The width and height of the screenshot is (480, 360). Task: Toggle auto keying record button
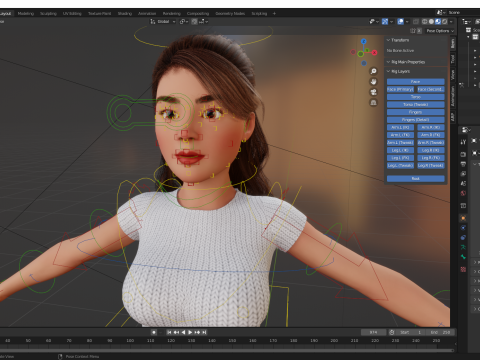[154, 332]
